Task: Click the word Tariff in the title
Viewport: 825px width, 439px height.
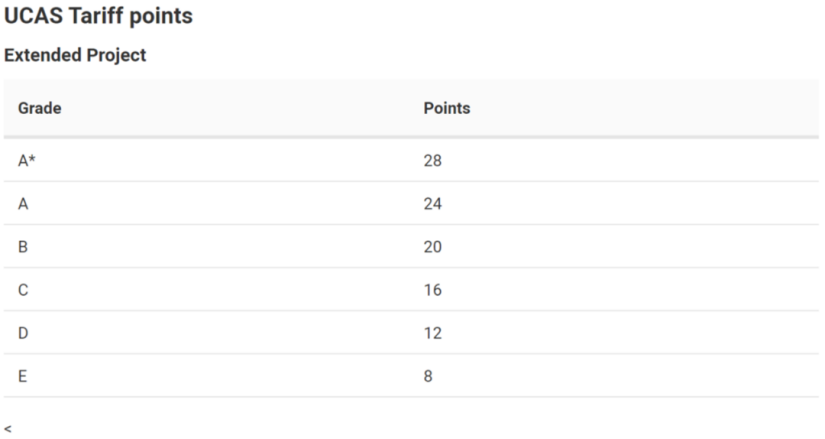Action: coord(96,16)
